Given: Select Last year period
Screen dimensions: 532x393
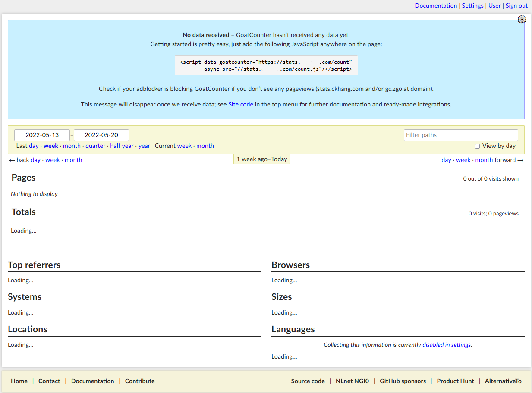Looking at the screenshot, I should click(x=144, y=146).
